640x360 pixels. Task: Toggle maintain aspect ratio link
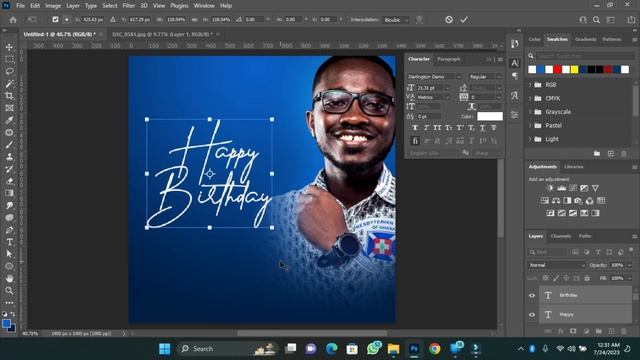tap(195, 20)
